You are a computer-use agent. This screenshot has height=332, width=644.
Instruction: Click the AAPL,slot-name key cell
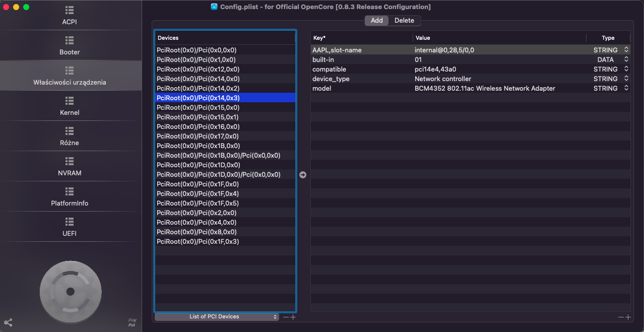361,50
